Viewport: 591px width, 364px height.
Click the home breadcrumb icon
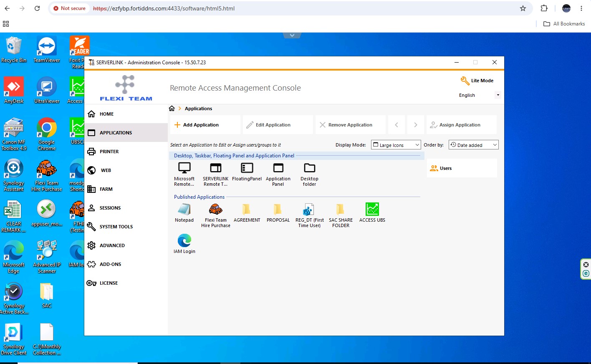(x=172, y=109)
